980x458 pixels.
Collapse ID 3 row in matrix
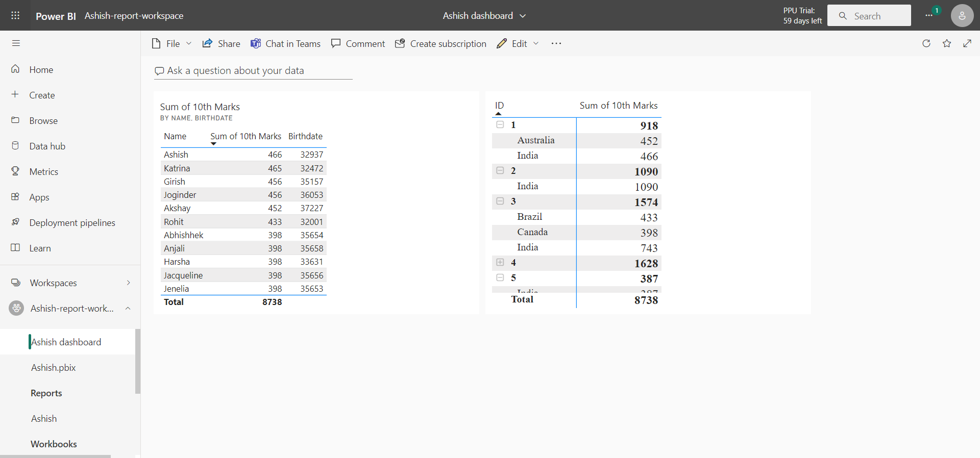tap(500, 201)
